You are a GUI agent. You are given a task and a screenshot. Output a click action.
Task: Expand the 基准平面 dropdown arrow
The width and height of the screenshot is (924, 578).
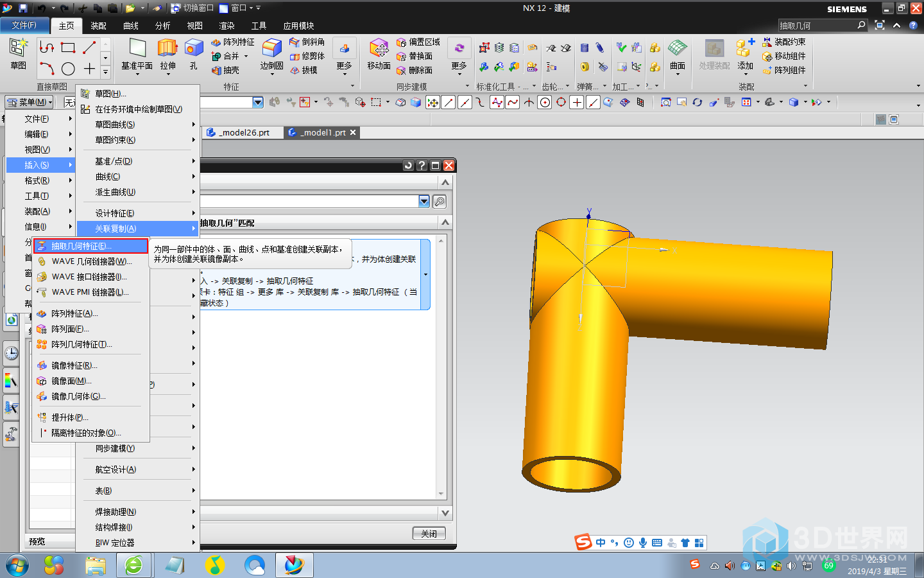click(137, 74)
